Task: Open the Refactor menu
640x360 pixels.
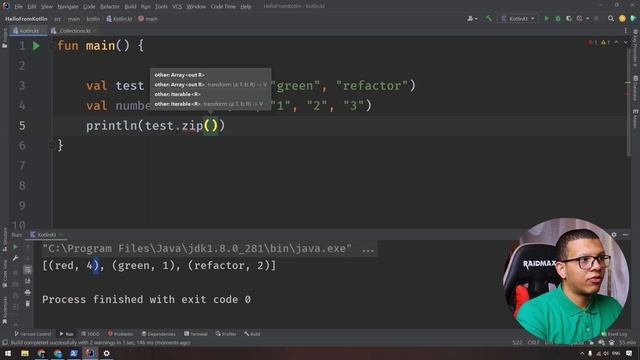Action: [x=109, y=7]
